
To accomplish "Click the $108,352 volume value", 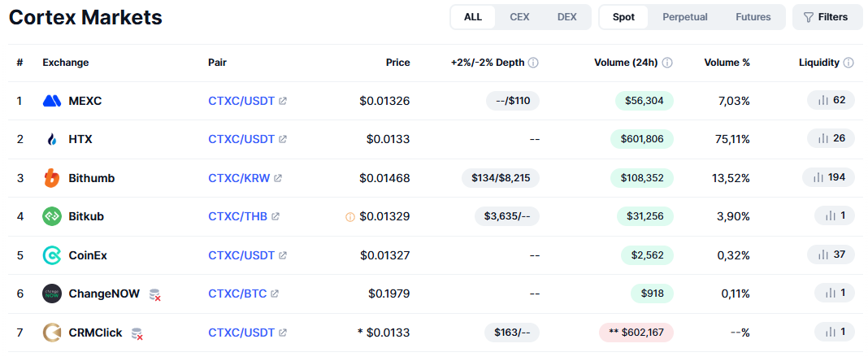I will pos(642,178).
